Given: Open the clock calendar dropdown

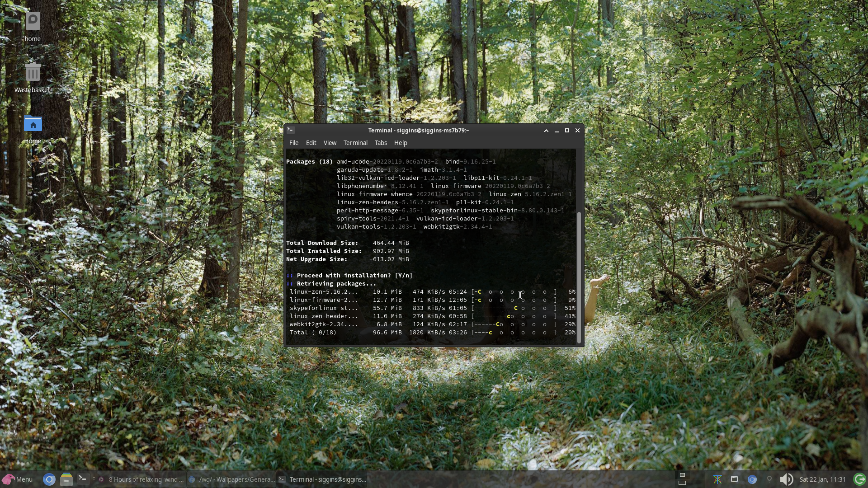Looking at the screenshot, I should coord(822,479).
